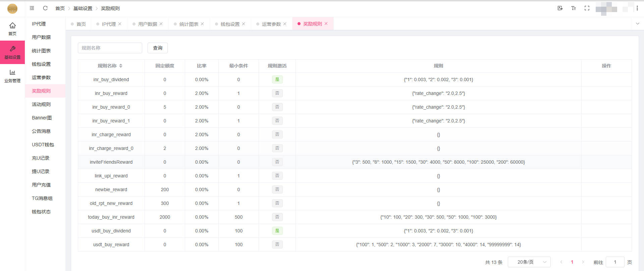Screen dimensions: 644x271
Task: Click the 基础设置 wrench icon
Action: (12, 49)
